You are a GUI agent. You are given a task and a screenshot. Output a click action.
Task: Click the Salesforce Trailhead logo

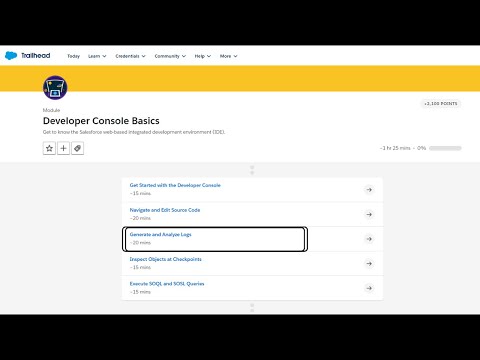click(x=28, y=56)
